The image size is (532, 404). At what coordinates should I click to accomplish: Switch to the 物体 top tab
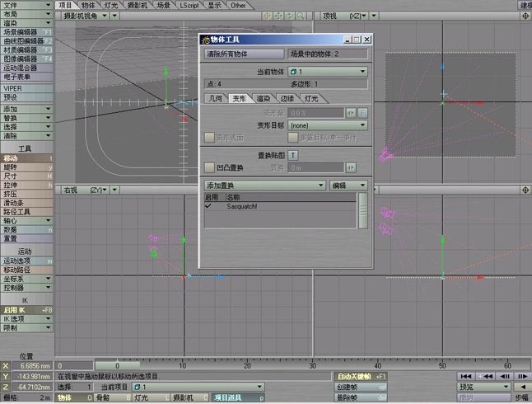pos(89,5)
